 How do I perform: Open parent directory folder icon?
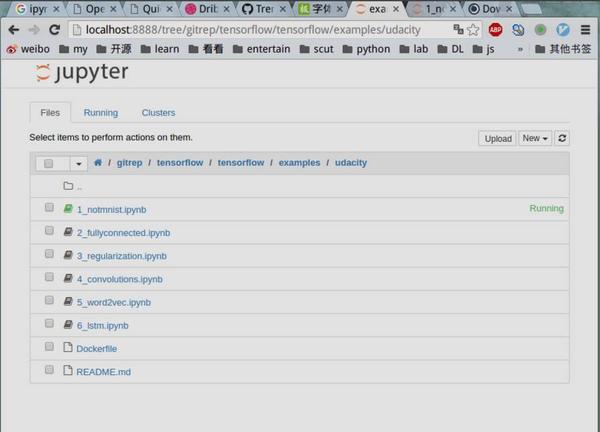point(68,186)
